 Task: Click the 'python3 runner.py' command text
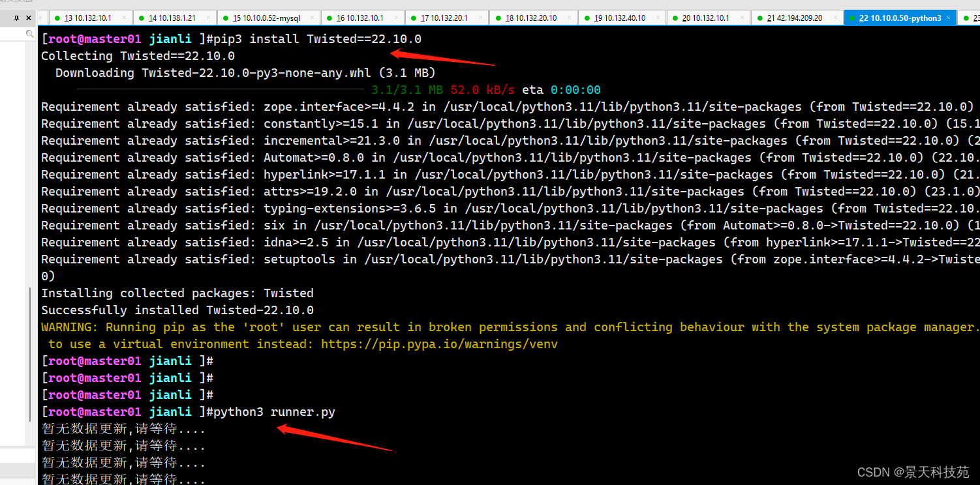pyautogui.click(x=274, y=412)
